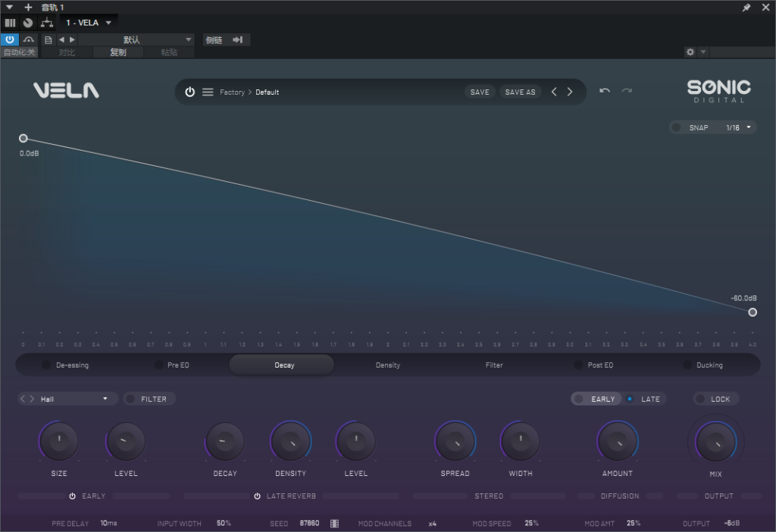Expand the 1/16 snap value dropdown

tap(739, 127)
